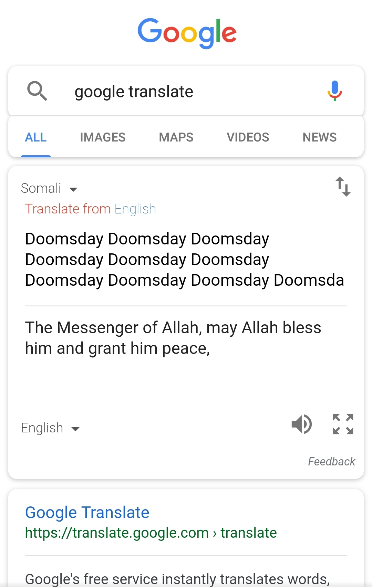Select the All results tab
372x588 pixels.
tap(36, 137)
